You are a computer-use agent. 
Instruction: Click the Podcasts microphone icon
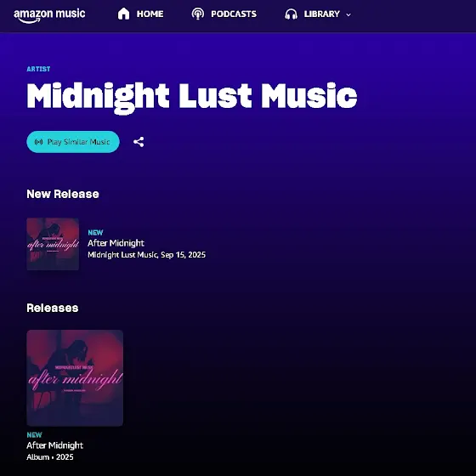pyautogui.click(x=197, y=14)
